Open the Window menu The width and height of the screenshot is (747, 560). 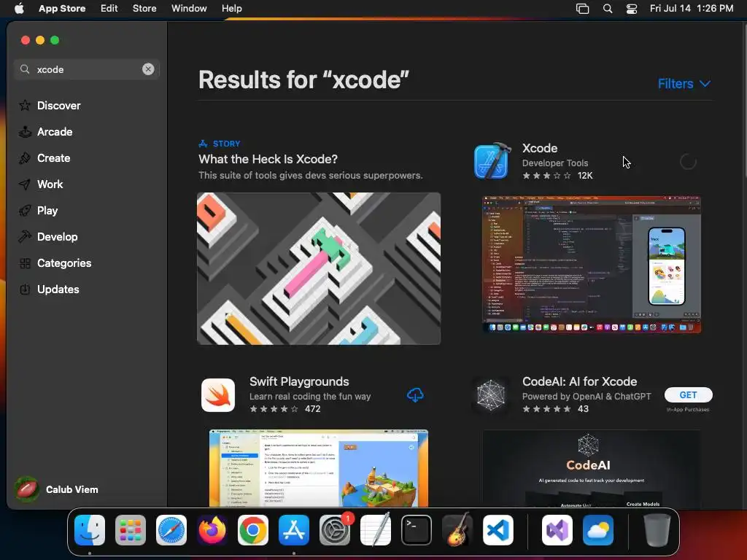[189, 8]
